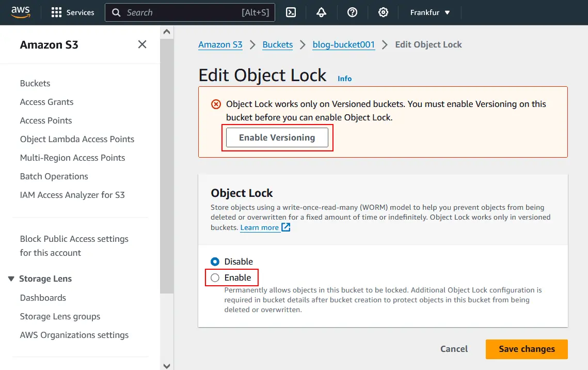Open the settings gear icon
588x370 pixels.
383,12
